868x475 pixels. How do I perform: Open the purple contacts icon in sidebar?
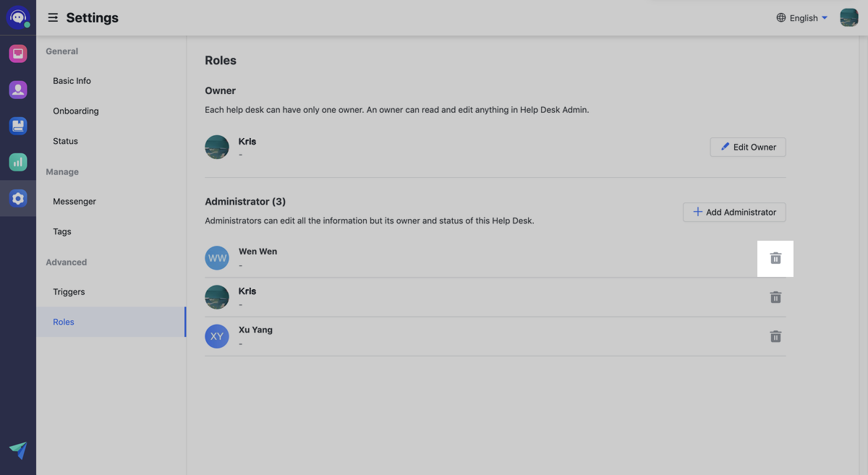tap(18, 90)
